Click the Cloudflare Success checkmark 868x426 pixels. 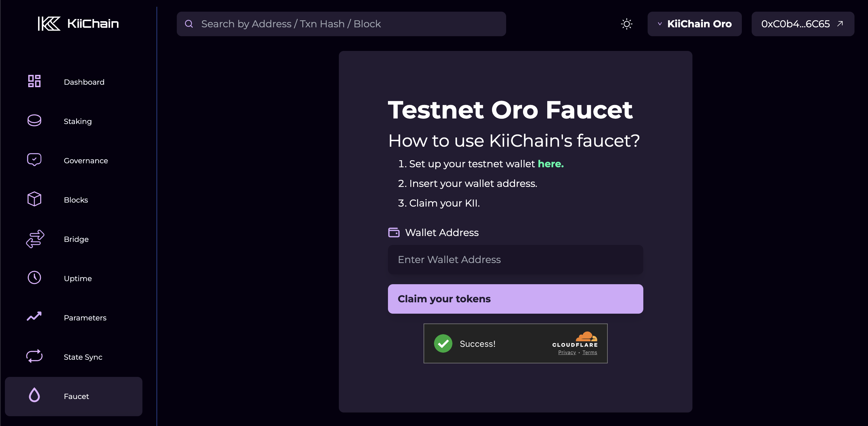(443, 343)
